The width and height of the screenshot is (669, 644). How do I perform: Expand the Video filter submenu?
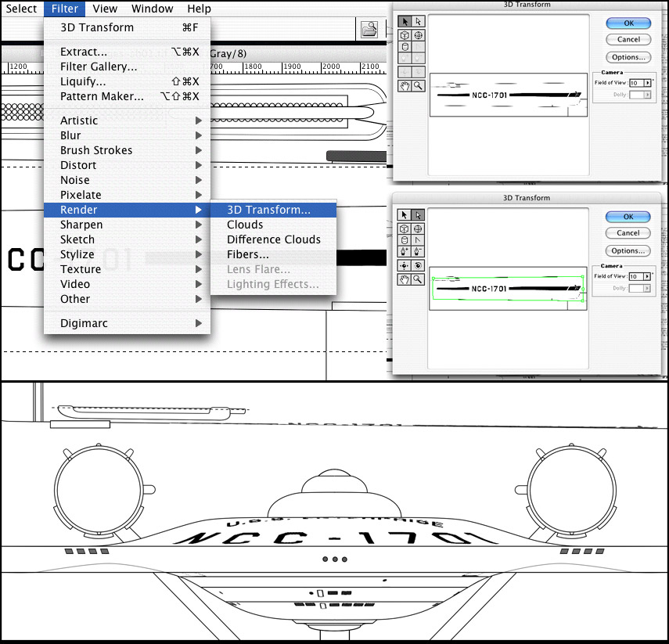tap(127, 284)
